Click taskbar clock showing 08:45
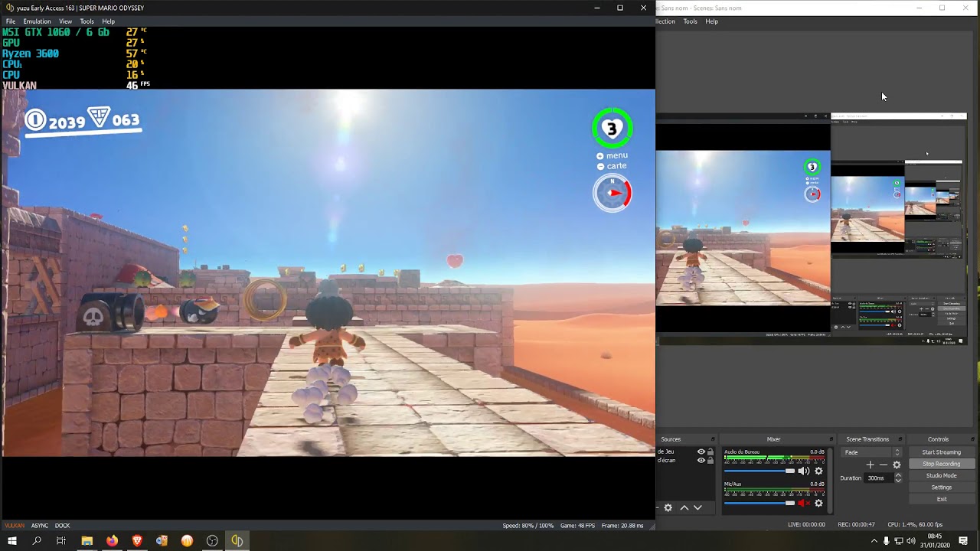The image size is (980, 551). 935,541
